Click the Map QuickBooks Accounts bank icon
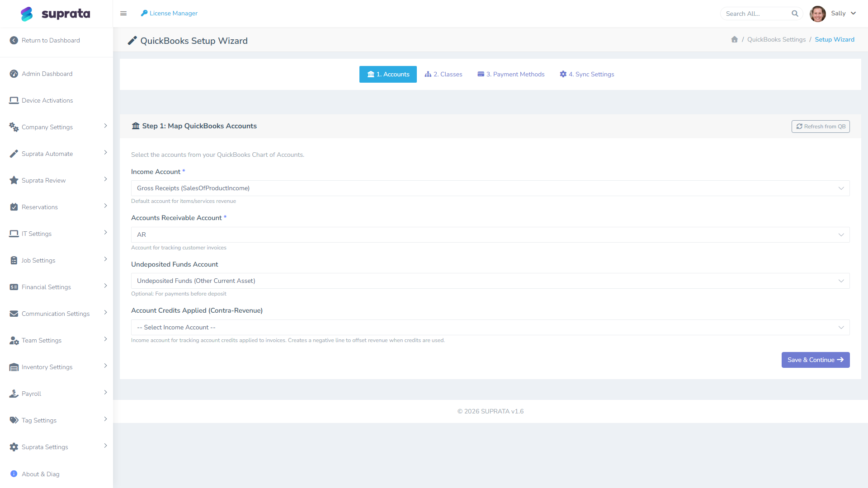This screenshot has height=488, width=868. pyautogui.click(x=136, y=126)
